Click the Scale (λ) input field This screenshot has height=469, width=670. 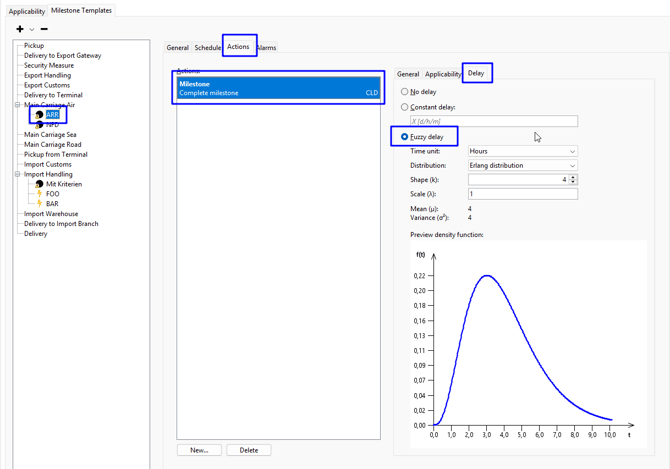pyautogui.click(x=523, y=194)
